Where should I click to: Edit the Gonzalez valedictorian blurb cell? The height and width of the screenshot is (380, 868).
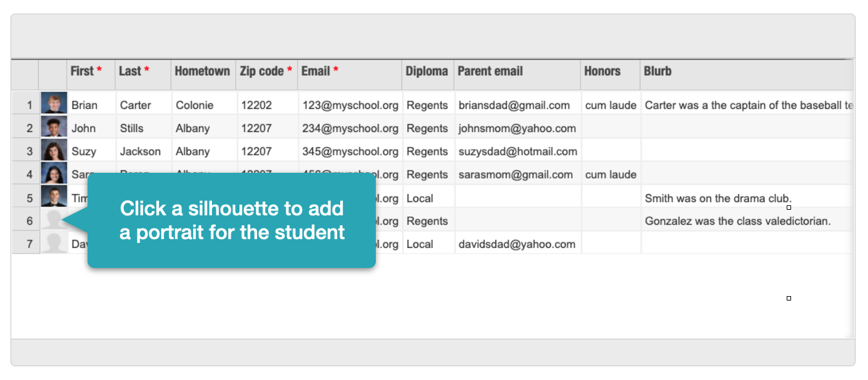[737, 221]
